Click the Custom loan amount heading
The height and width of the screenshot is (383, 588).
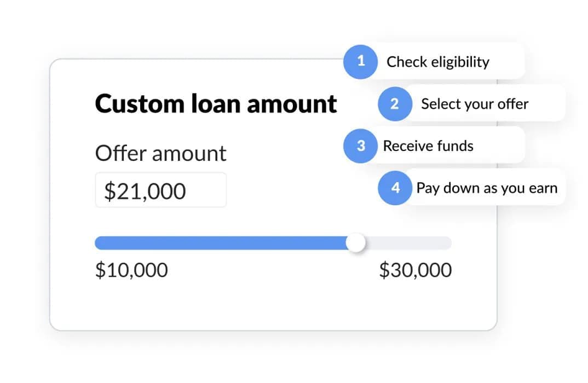pyautogui.click(x=216, y=104)
